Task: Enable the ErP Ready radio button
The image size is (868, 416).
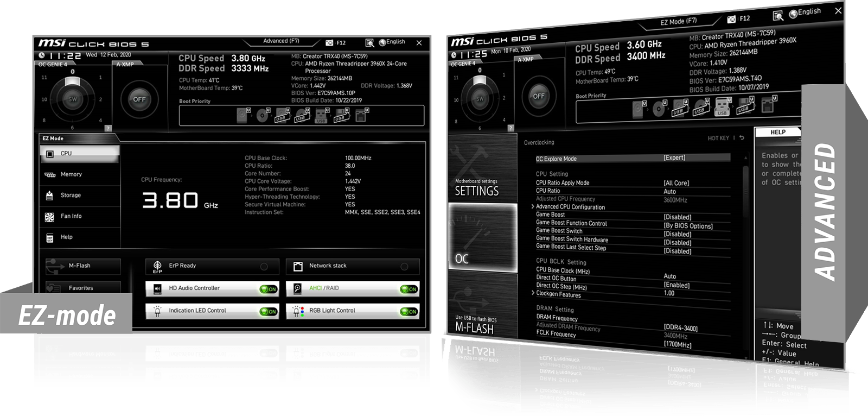Action: [x=264, y=267]
